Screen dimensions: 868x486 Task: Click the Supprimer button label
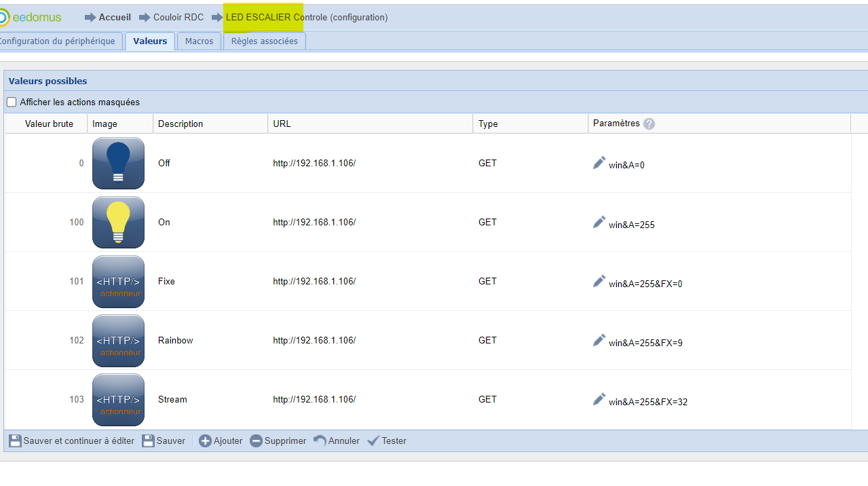coord(285,441)
